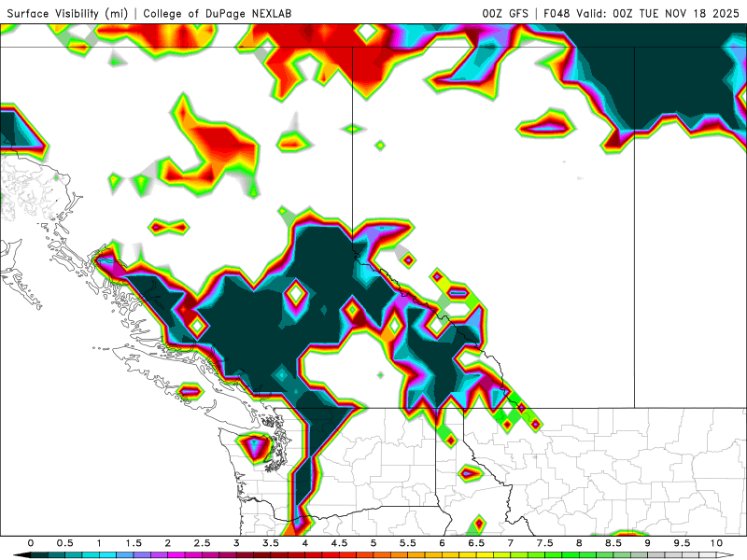747x560 pixels.
Task: Click the "10" legend scale label
Action: 716,543
